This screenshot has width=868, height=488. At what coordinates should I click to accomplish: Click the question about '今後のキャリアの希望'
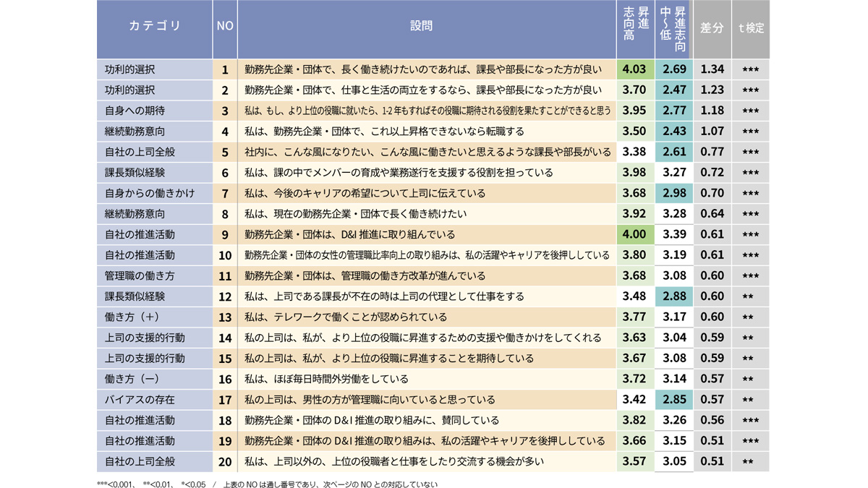click(427, 193)
